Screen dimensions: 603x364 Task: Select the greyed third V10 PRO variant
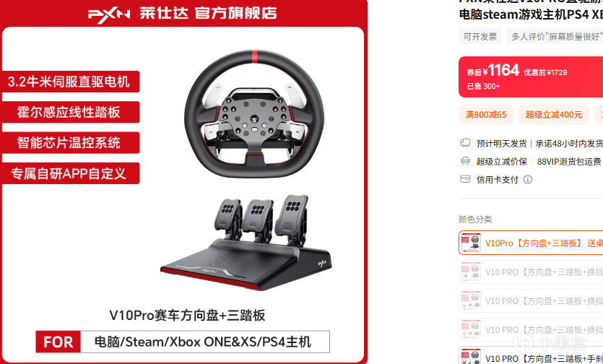pyautogui.click(x=531, y=300)
